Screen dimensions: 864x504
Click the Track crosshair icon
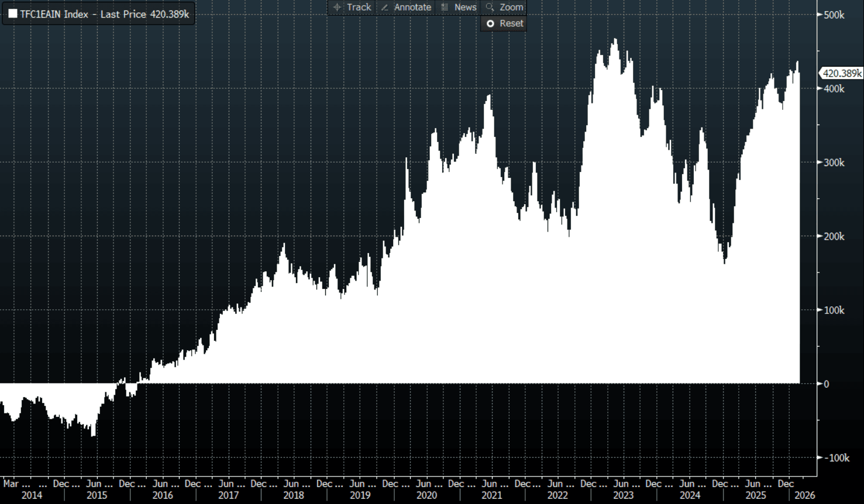pyautogui.click(x=337, y=7)
